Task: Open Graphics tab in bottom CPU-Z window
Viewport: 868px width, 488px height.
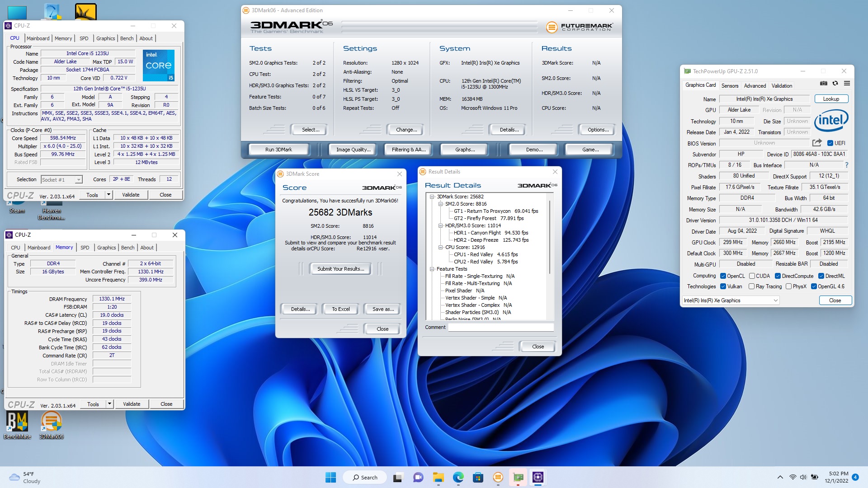Action: [107, 248]
